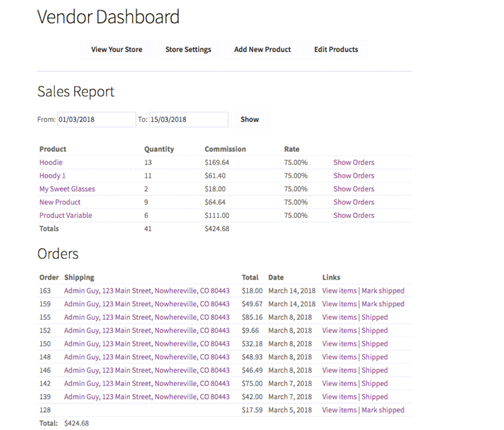
Task: Select the $424.68 commission total in Sales Report
Action: [x=217, y=228]
